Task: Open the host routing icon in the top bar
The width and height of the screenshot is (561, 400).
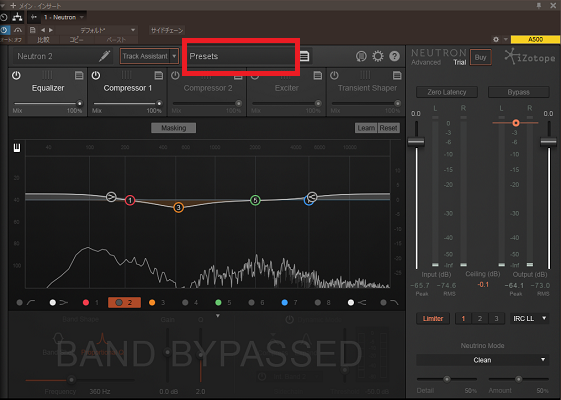Action: [17, 17]
